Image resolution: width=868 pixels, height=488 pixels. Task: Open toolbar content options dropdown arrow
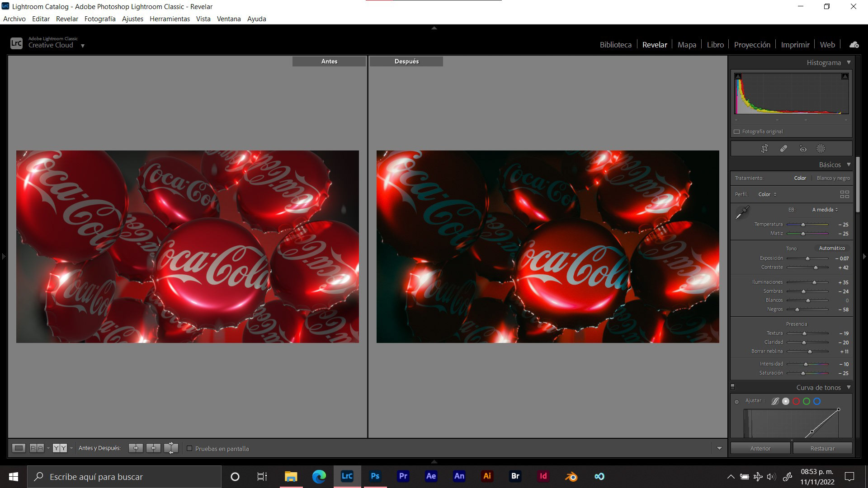pyautogui.click(x=719, y=448)
